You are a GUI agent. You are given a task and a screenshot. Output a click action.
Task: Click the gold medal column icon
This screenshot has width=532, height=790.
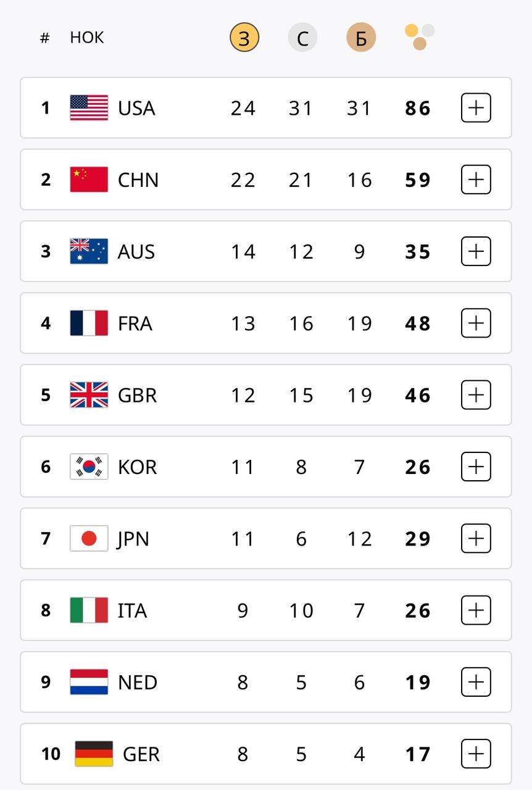tap(244, 38)
